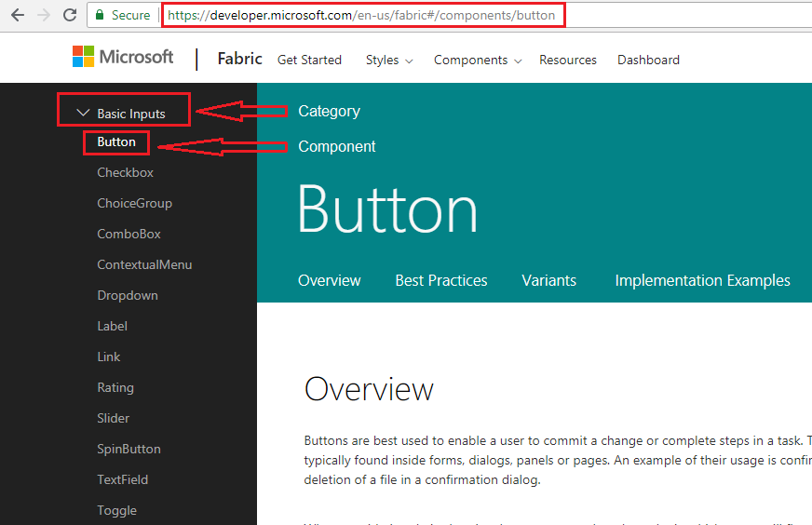This screenshot has height=525, width=812.
Task: Collapse the Basic Inputs category
Action: (83, 113)
